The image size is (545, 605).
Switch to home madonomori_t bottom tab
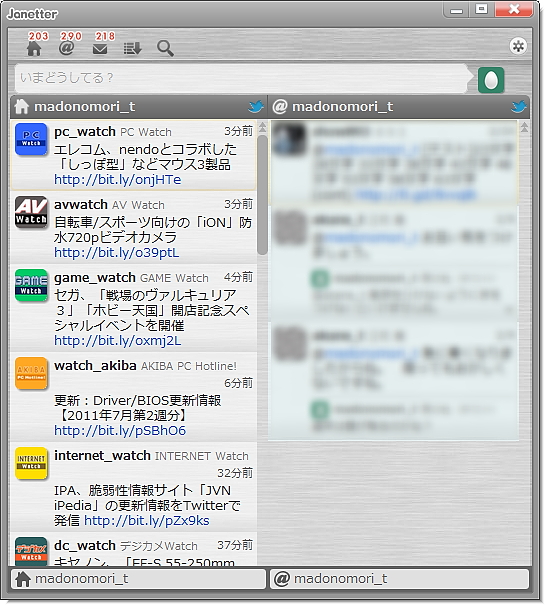coord(139,579)
